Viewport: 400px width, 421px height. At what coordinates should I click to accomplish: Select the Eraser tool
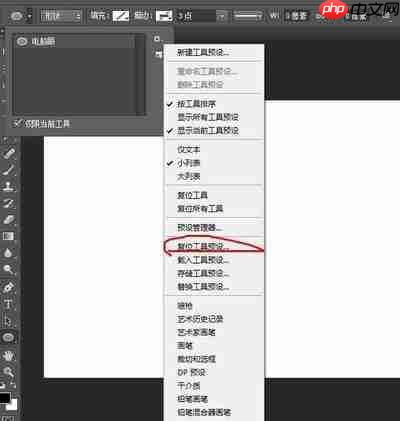(x=9, y=219)
